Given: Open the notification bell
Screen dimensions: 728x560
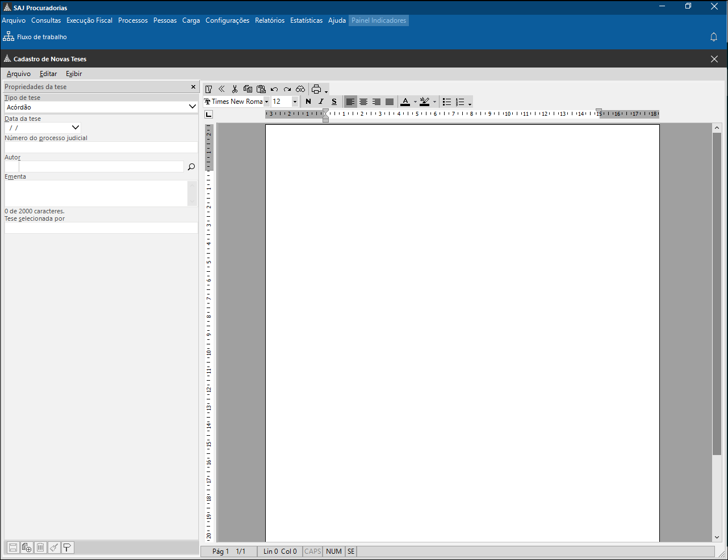Looking at the screenshot, I should click(714, 37).
